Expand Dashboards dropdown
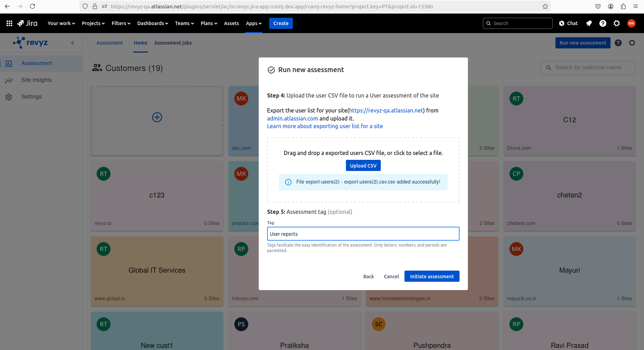 tap(153, 23)
